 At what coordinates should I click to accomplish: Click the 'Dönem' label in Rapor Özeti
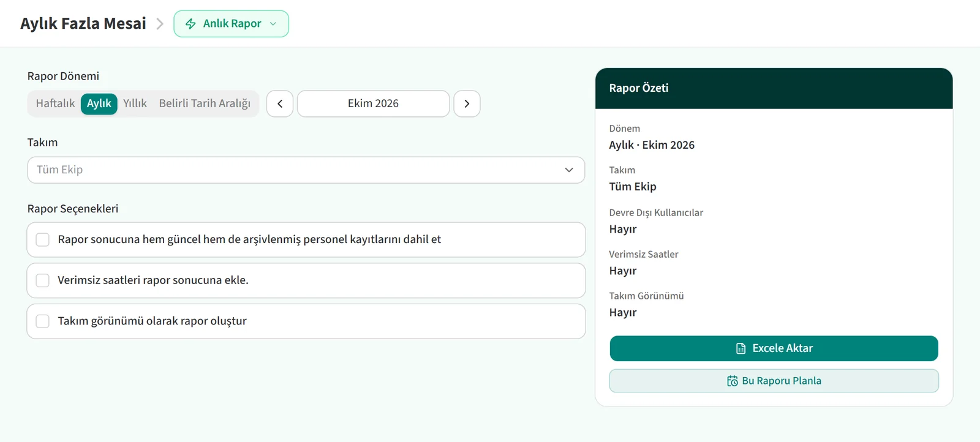625,129
